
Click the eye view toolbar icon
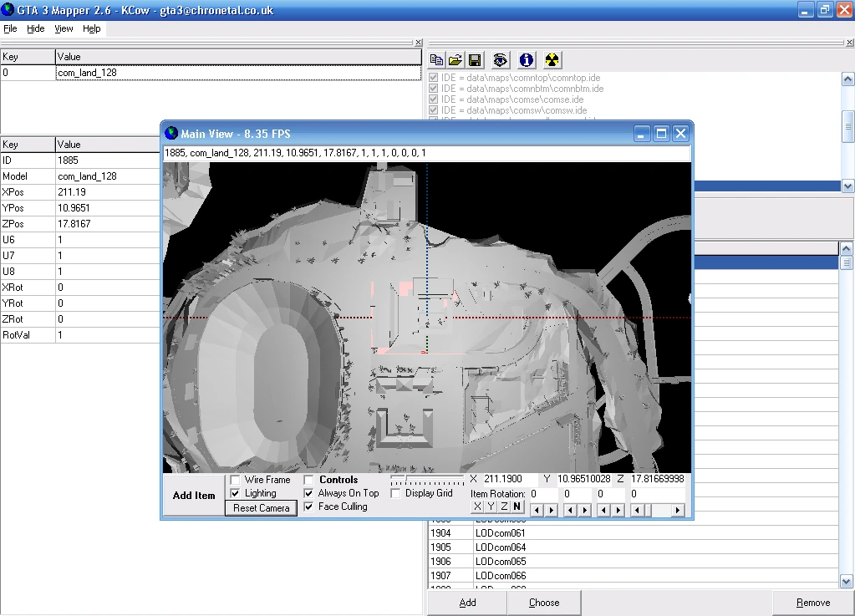[500, 60]
